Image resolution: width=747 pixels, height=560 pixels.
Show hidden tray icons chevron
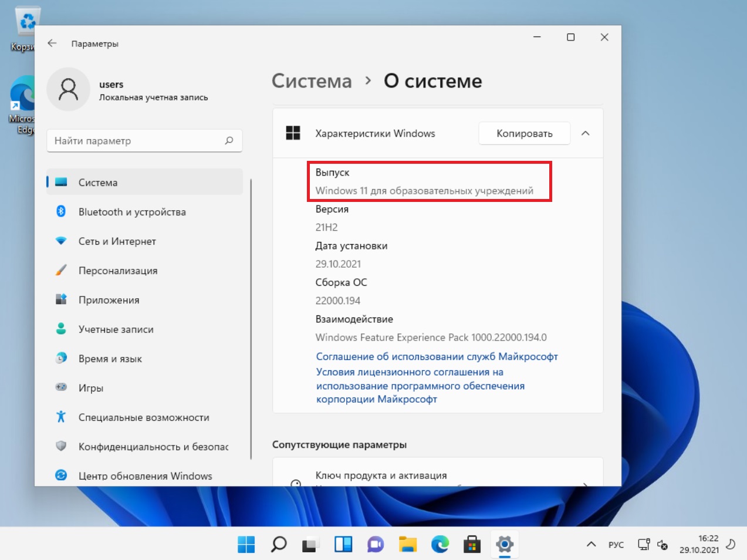pyautogui.click(x=591, y=544)
